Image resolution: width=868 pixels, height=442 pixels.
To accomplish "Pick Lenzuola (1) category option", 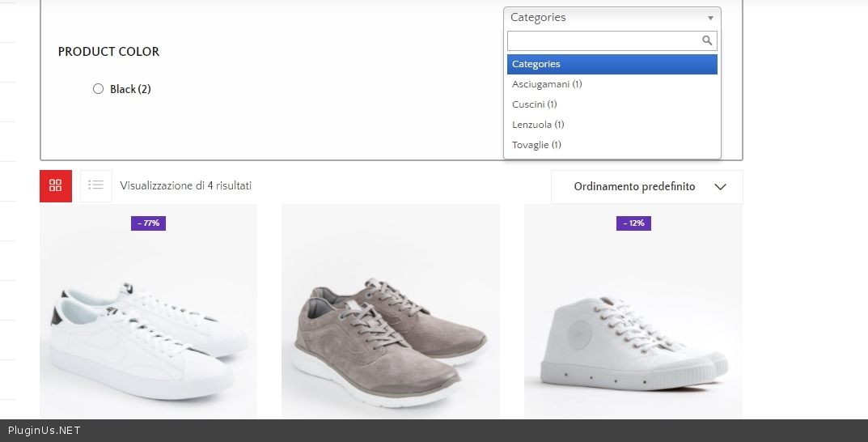I will 538,125.
